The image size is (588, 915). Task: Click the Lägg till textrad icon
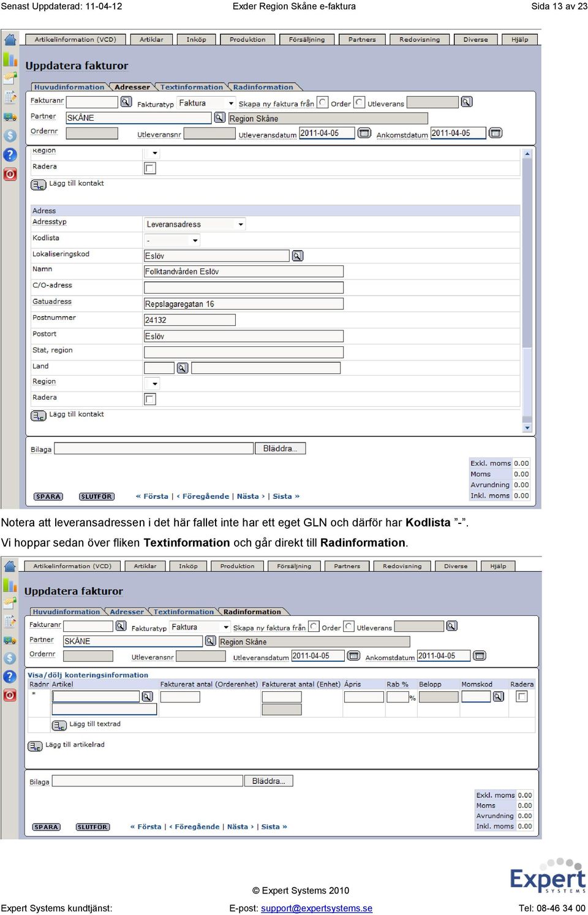[x=59, y=725]
